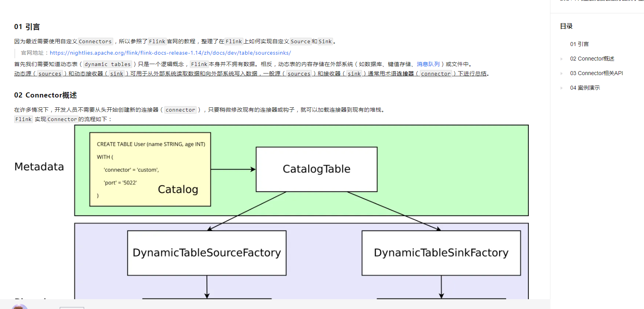The width and height of the screenshot is (644, 309).
Task: Click the inline code 'connector' in section 02
Action: [180, 110]
